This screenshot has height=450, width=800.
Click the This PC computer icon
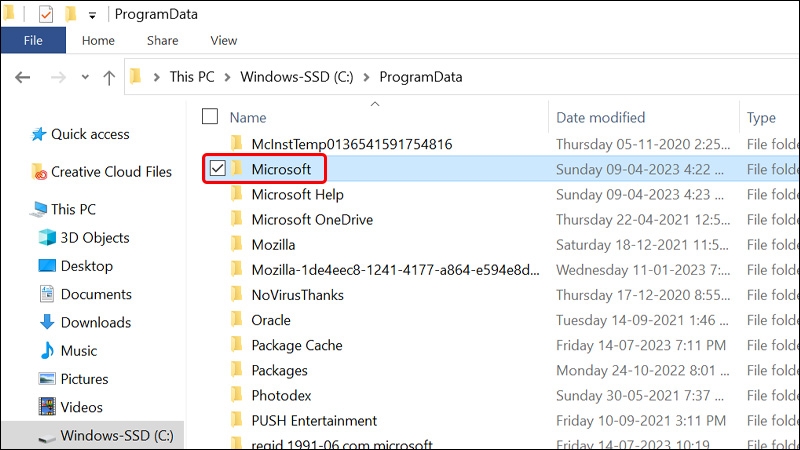(38, 209)
